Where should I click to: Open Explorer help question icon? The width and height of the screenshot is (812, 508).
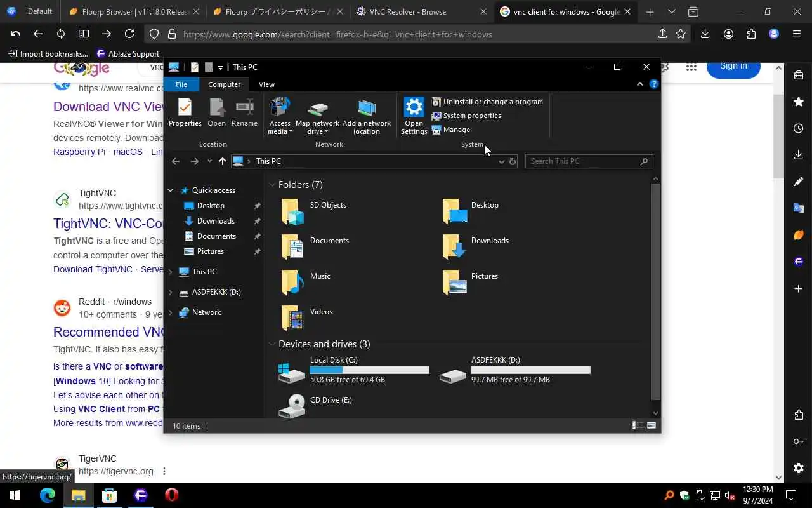tap(654, 84)
